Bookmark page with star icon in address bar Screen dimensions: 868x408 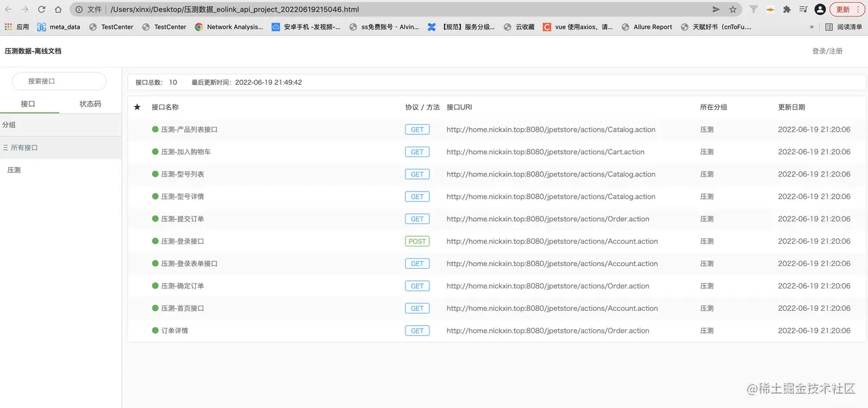tap(733, 10)
